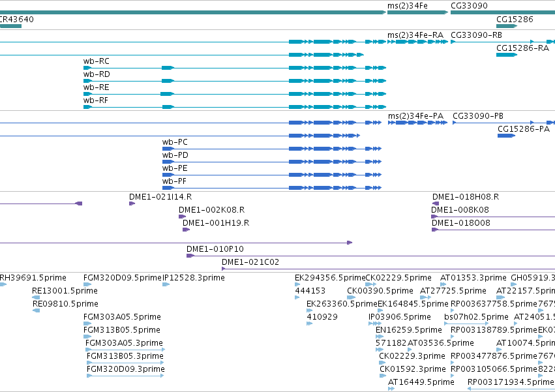Click the 410929 feature label
555x392 pixels.
322,317
